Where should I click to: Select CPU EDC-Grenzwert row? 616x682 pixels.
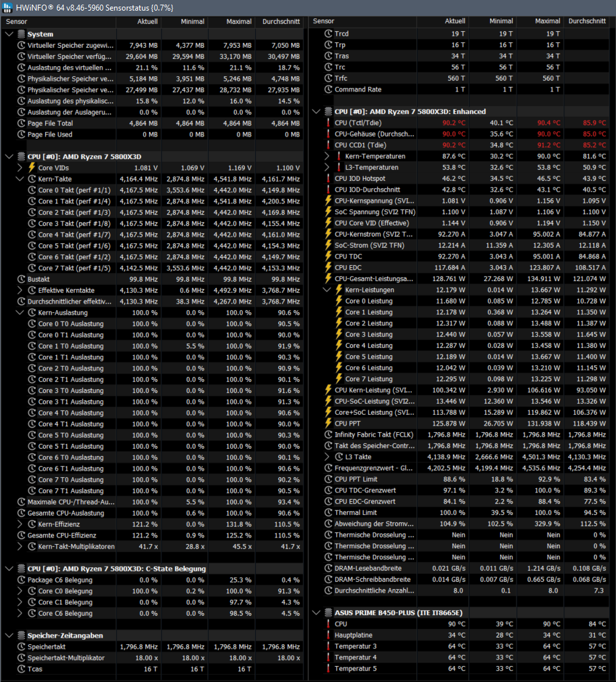pyautogui.click(x=459, y=501)
